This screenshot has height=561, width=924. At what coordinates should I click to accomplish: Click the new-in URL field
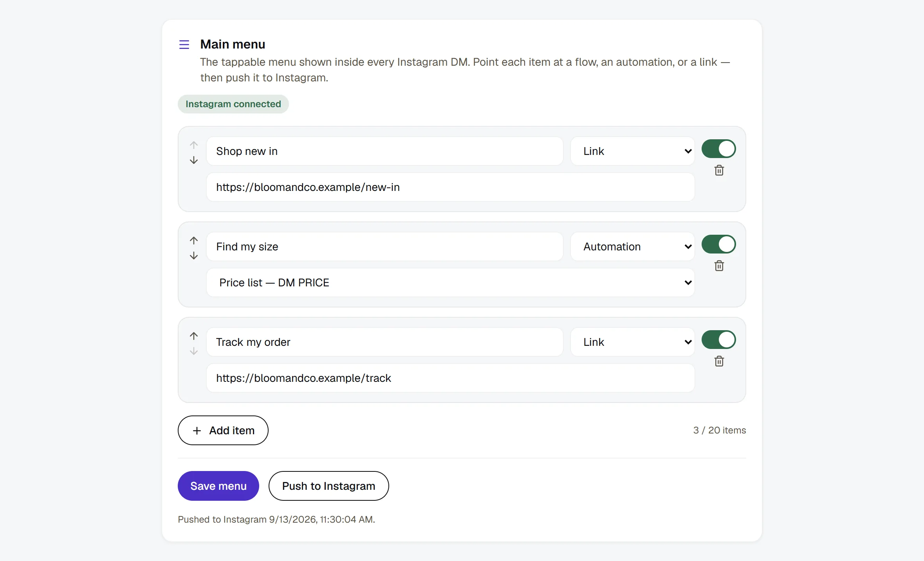(451, 187)
